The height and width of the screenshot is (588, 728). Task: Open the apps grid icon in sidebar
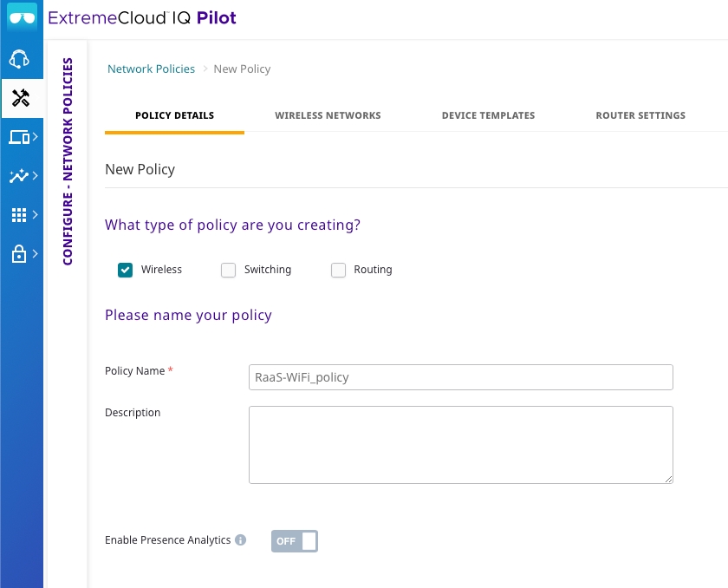coord(19,215)
